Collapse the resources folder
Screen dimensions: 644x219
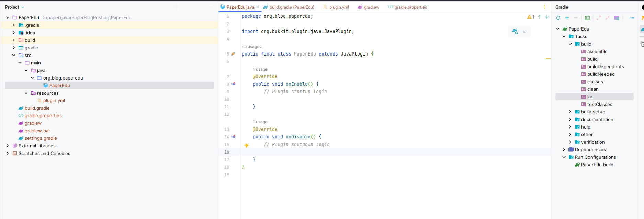26,93
